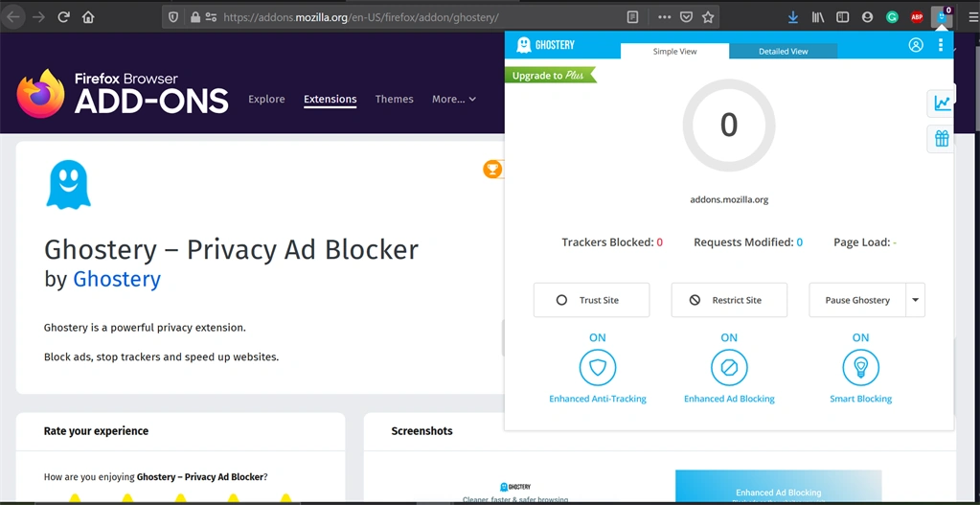This screenshot has height=505, width=980.
Task: Open the Downloads arrow in toolbar
Action: point(793,17)
